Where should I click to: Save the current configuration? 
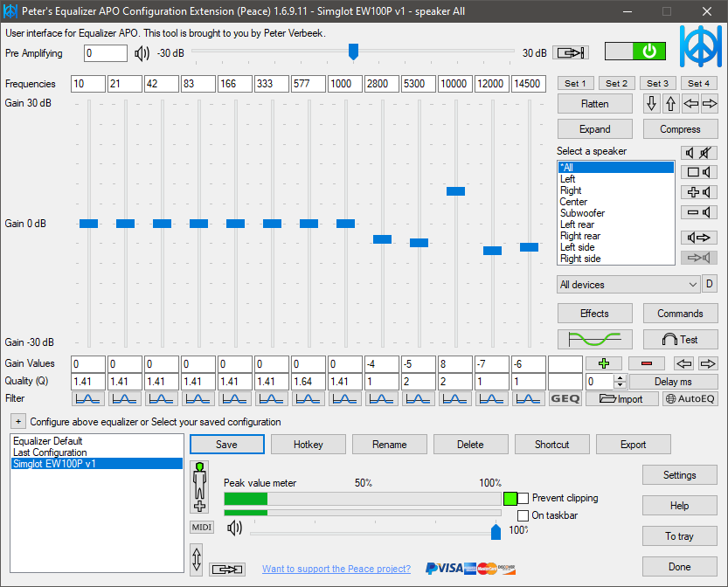tap(226, 444)
